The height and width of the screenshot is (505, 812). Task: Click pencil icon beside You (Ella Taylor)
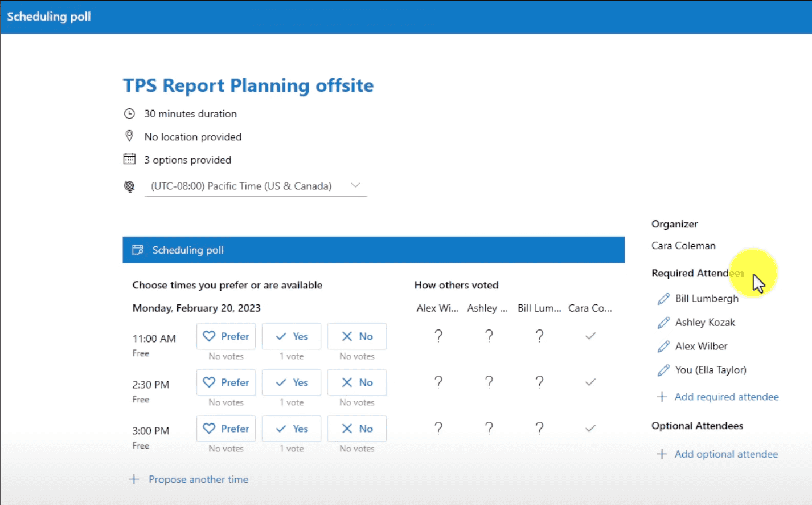(x=663, y=370)
